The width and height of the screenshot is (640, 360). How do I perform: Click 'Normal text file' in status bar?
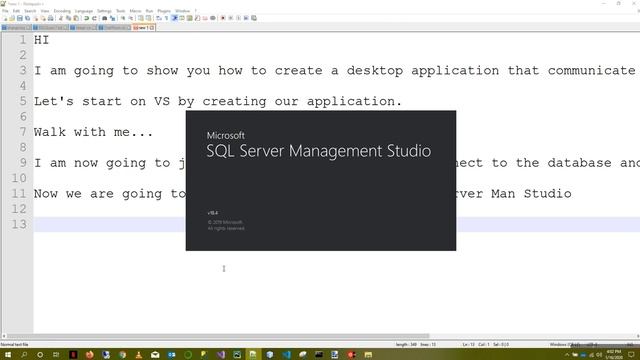tap(15, 344)
